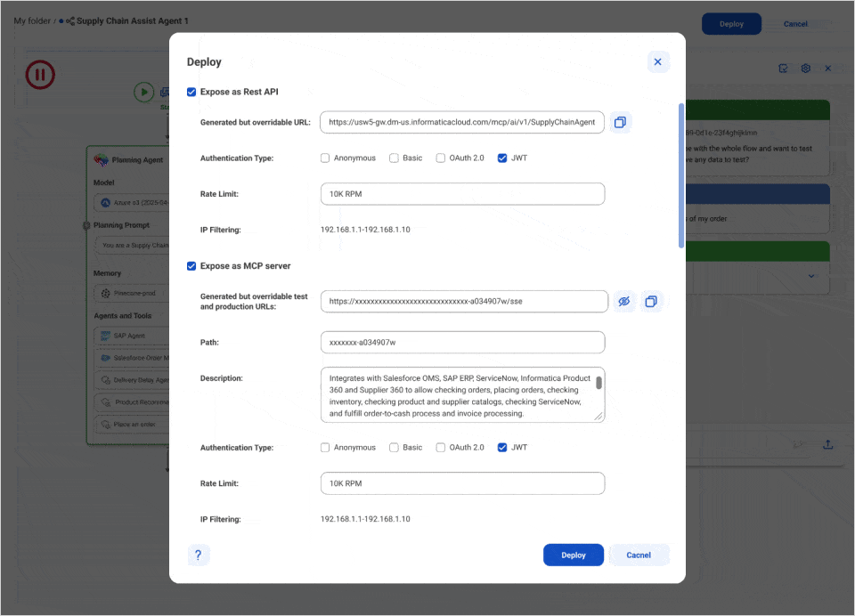Click the red pause icon
Image resolution: width=855 pixels, height=616 pixels.
point(40,74)
